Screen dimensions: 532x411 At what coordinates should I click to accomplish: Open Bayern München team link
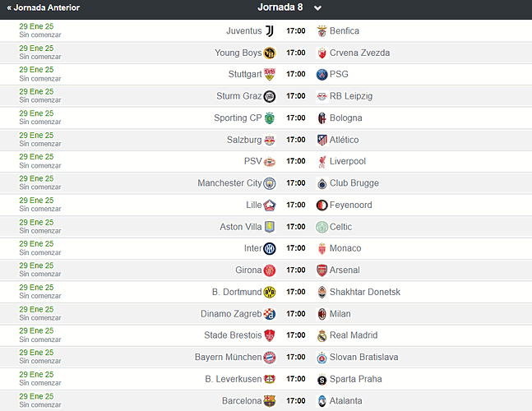pos(228,357)
